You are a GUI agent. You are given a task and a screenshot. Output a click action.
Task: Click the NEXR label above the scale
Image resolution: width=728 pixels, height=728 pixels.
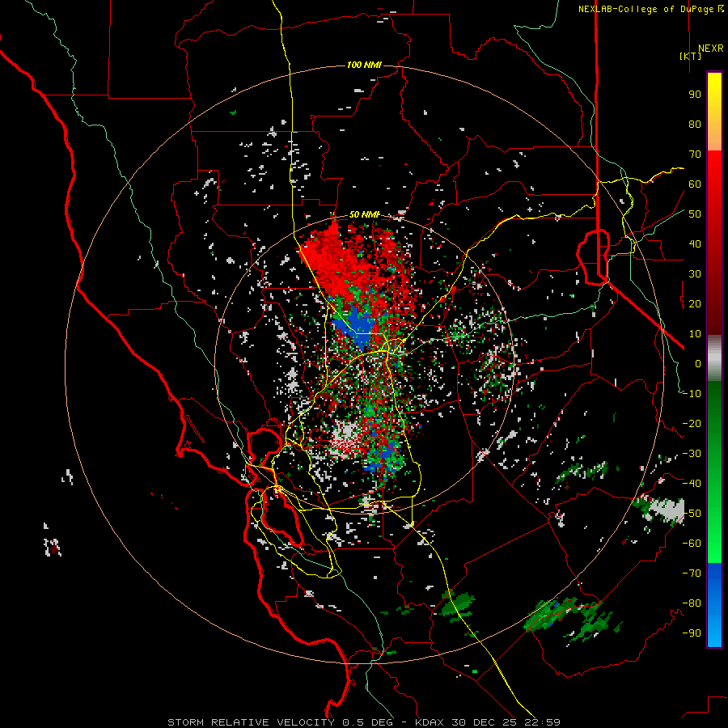click(710, 49)
